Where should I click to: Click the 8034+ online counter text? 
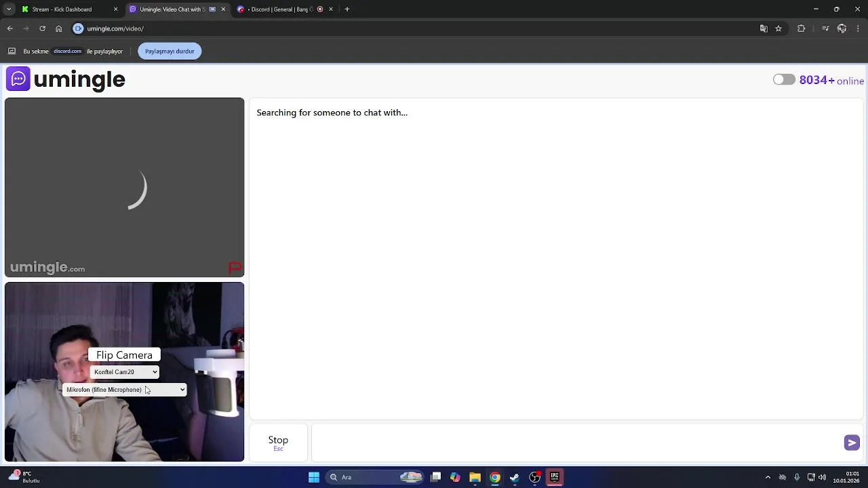[x=831, y=80]
